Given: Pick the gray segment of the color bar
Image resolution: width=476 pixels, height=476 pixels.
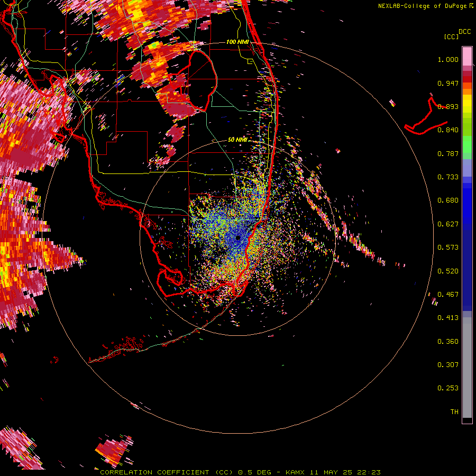Looking at the screenshot, I should (467, 368).
